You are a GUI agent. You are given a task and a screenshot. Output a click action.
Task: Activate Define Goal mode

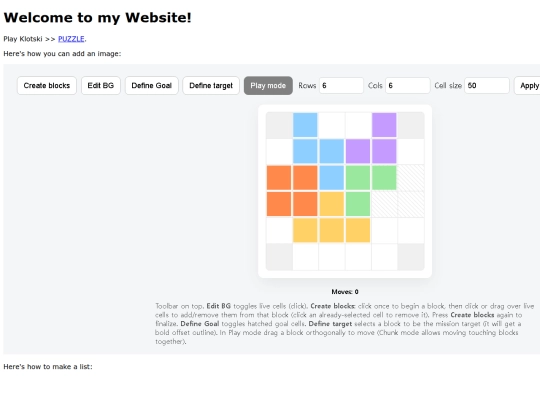tap(152, 85)
